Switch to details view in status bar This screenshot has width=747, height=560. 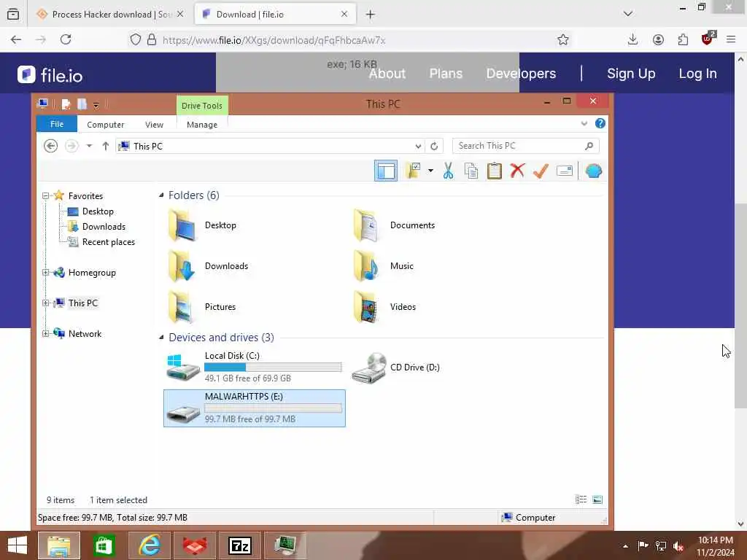tap(581, 499)
